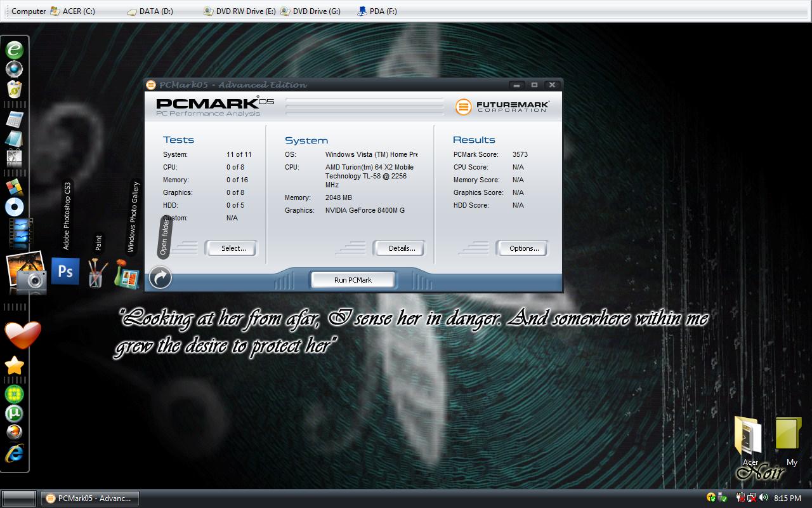Click the '11 of 11' System tests value
This screenshot has height=508, width=812.
tap(239, 154)
